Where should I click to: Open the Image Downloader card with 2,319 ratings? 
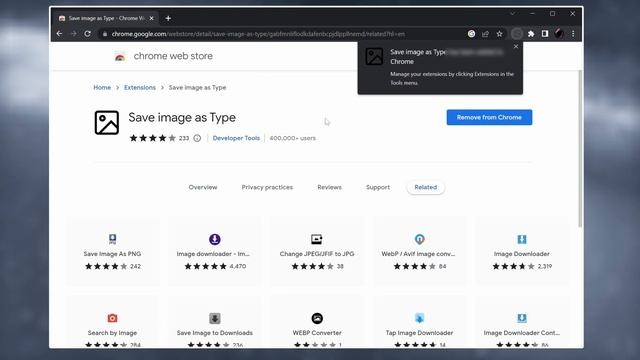point(522,251)
